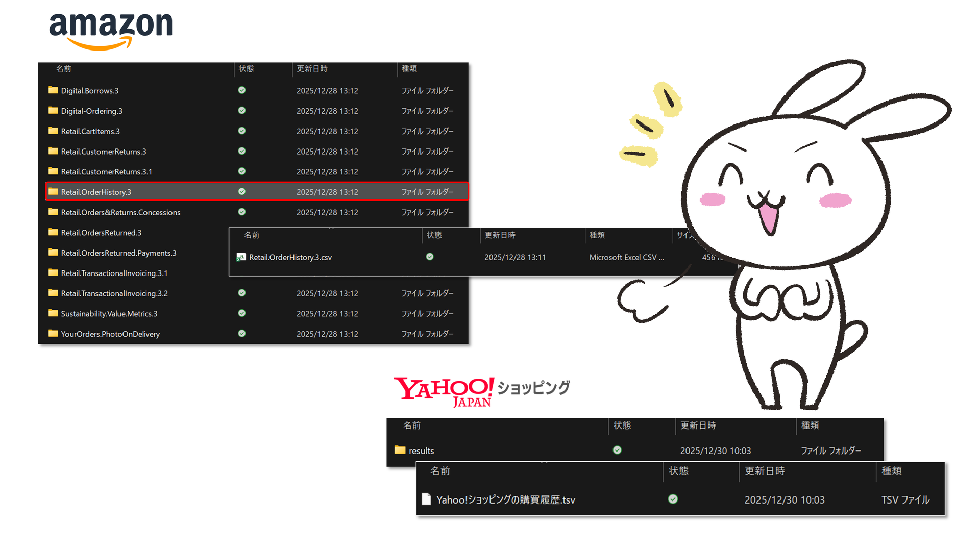Select the Sustainability.Value.Metrics.3 folder
The image size is (980, 551).
[109, 314]
